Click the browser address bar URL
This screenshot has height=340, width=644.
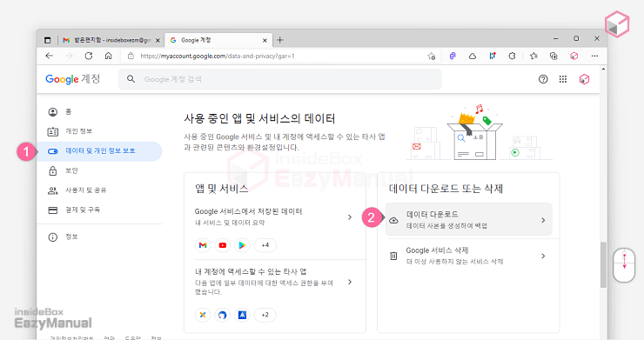pyautogui.click(x=218, y=56)
